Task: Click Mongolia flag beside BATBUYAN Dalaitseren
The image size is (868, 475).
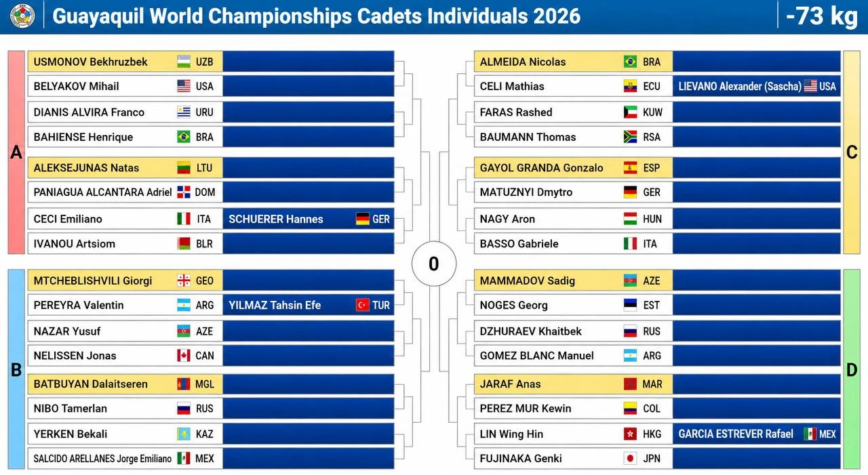Action: [x=184, y=384]
